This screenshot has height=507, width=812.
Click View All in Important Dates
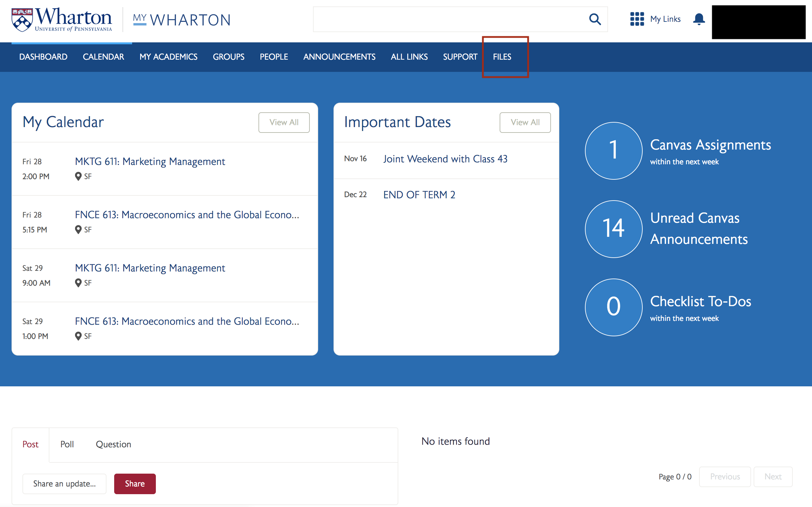coord(525,122)
